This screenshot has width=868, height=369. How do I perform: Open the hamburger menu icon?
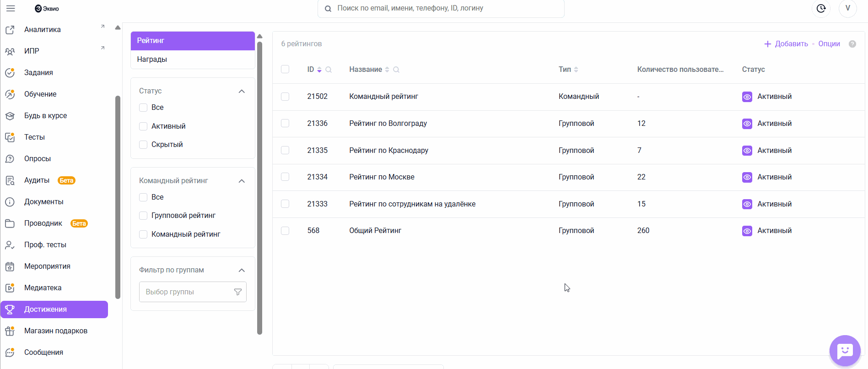[11, 8]
